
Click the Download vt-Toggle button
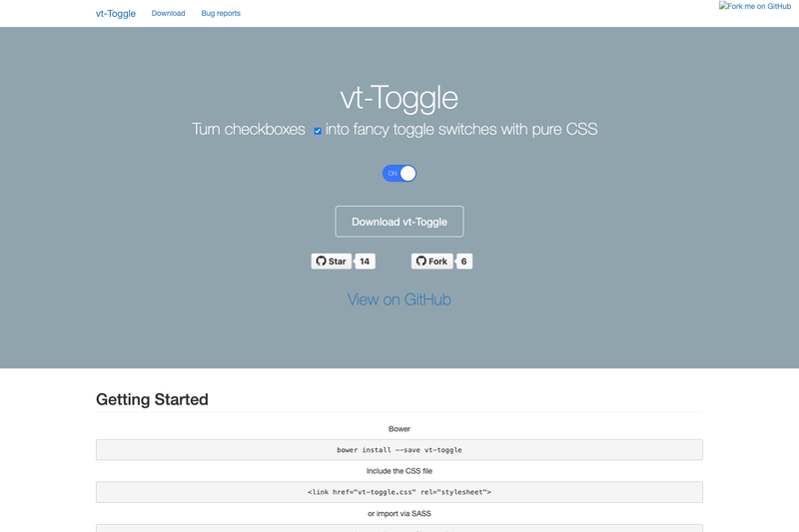click(x=399, y=222)
